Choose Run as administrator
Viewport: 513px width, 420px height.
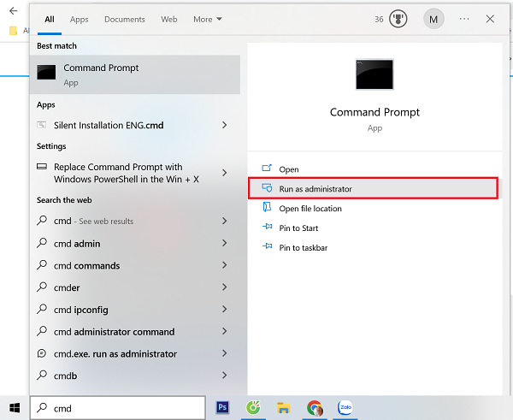click(x=315, y=189)
